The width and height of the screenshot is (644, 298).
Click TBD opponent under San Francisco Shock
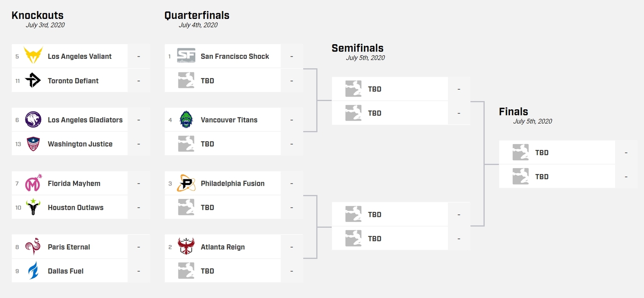(207, 81)
